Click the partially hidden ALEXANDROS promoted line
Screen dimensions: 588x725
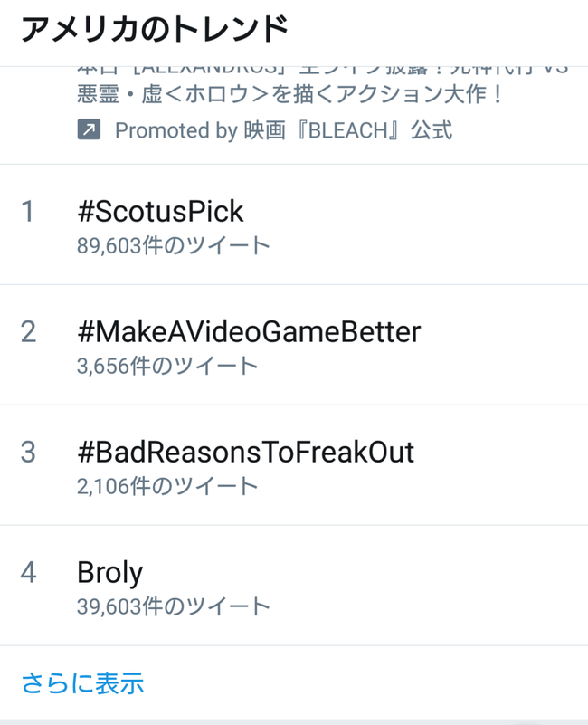click(x=323, y=71)
